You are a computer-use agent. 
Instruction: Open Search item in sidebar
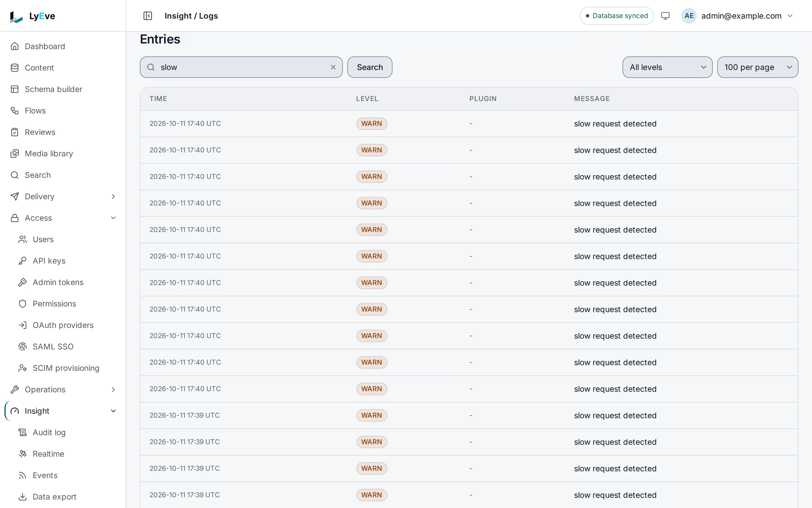coord(37,175)
